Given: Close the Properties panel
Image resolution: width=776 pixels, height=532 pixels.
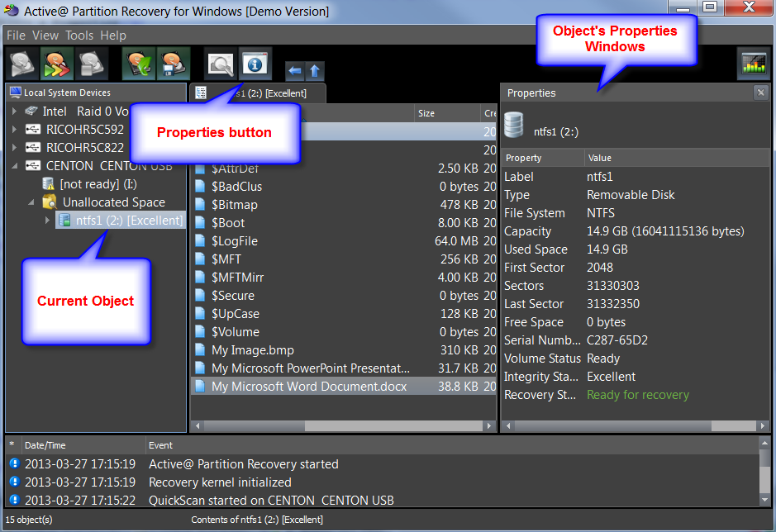Looking at the screenshot, I should 760,93.
